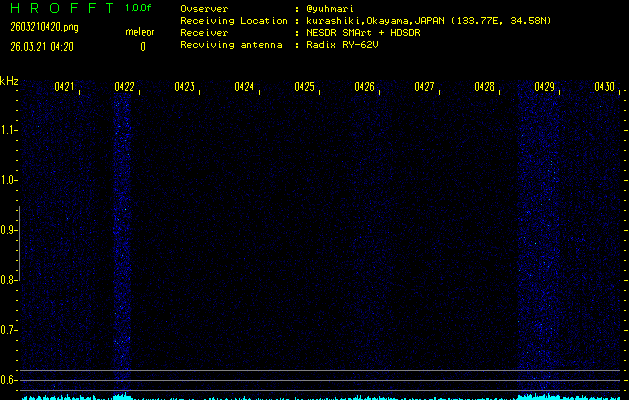The image size is (629, 400).
Task: Click the meteor count label
Action: 139,32
